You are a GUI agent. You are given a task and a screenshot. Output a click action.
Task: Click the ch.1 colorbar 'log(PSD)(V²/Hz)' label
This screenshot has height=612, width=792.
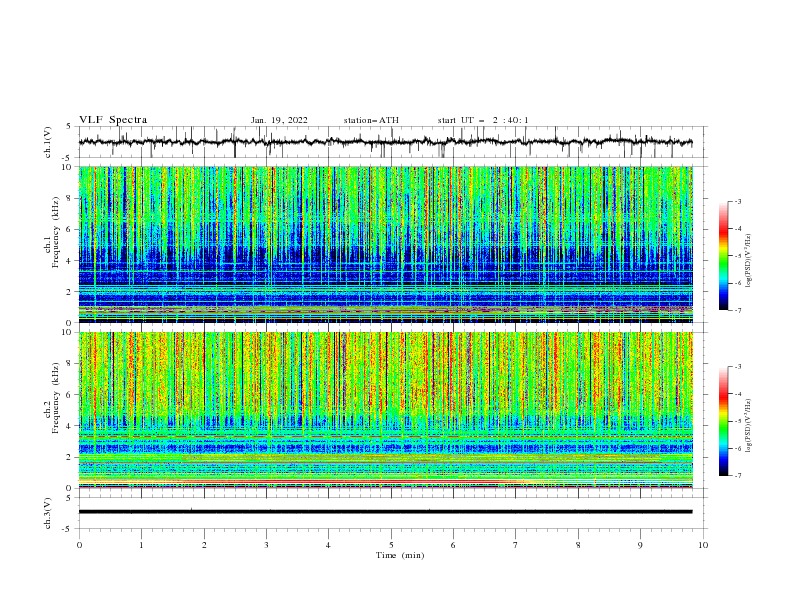[749, 261]
